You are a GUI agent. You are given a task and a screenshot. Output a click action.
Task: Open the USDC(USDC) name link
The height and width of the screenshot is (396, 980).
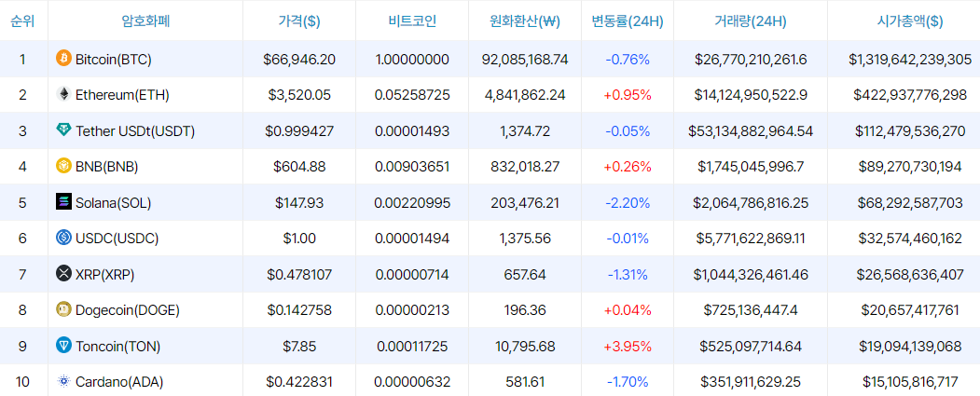click(x=117, y=239)
